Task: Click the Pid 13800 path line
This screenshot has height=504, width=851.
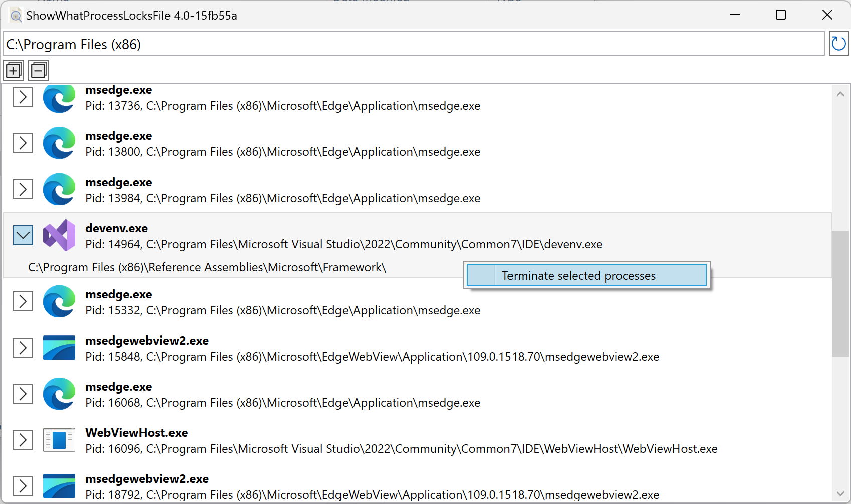Action: point(283,152)
